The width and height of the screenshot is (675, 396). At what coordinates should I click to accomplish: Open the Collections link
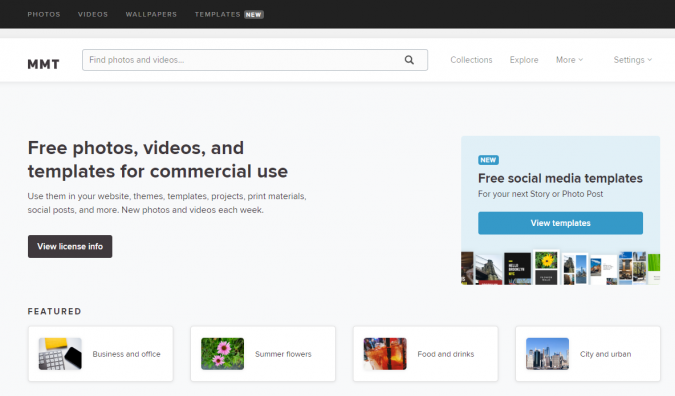pos(471,60)
